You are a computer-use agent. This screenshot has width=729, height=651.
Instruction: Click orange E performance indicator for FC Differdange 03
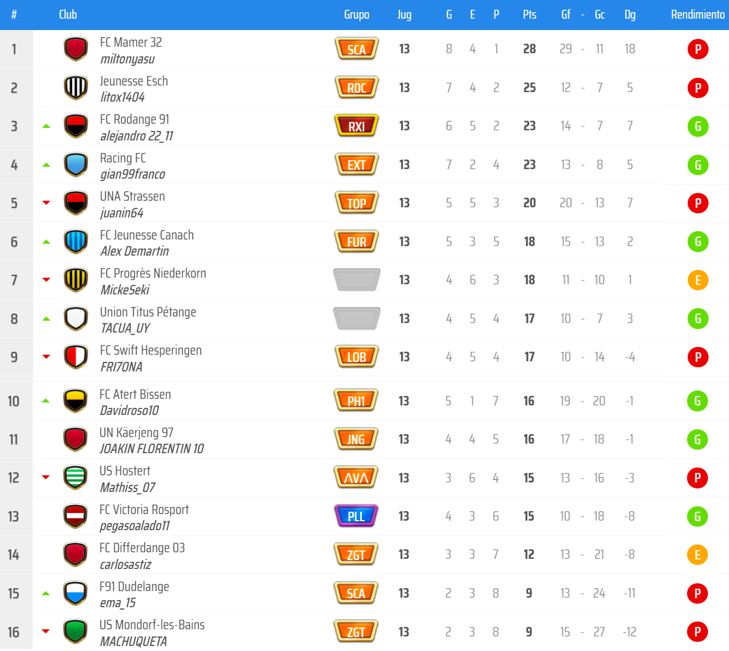tap(698, 555)
